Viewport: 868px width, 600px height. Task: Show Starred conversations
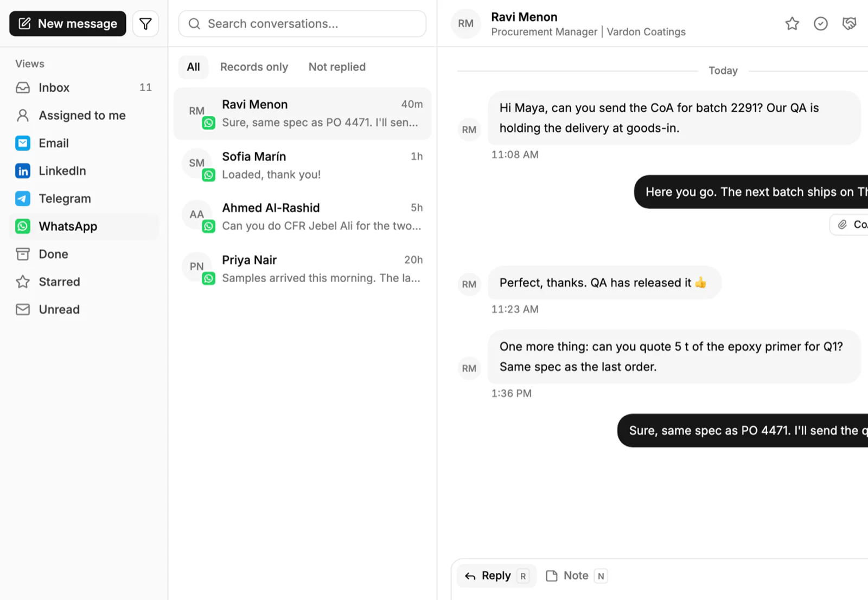(84, 282)
